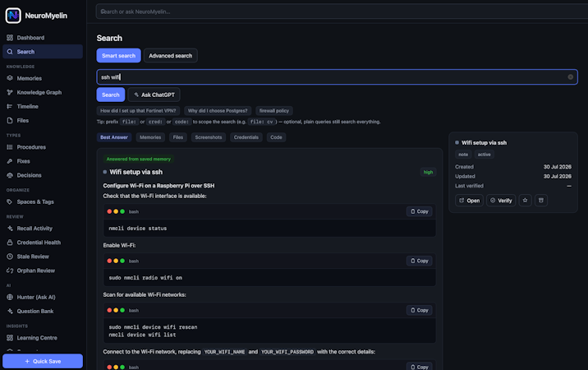Click the Quick Save button

pyautogui.click(x=43, y=361)
